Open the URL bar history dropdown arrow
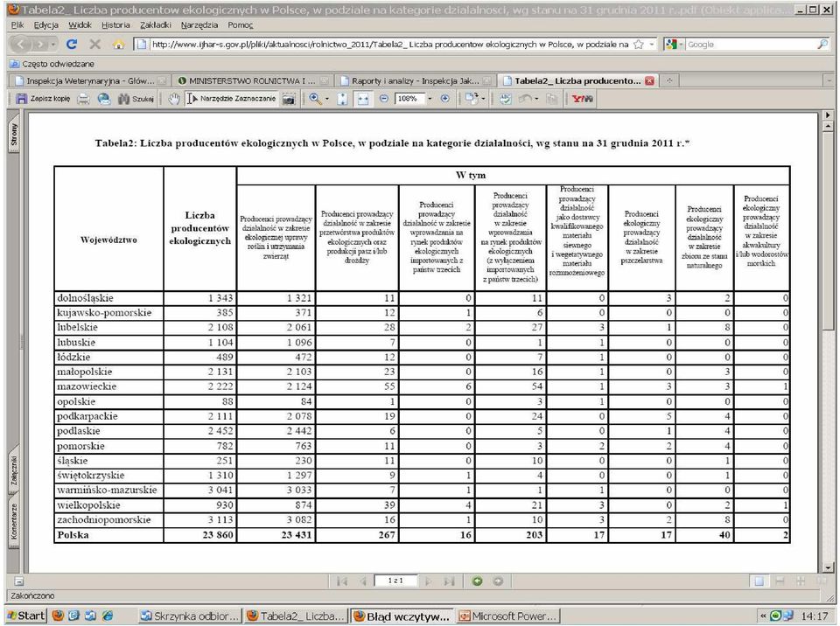The height and width of the screenshot is (626, 840). pos(652,45)
